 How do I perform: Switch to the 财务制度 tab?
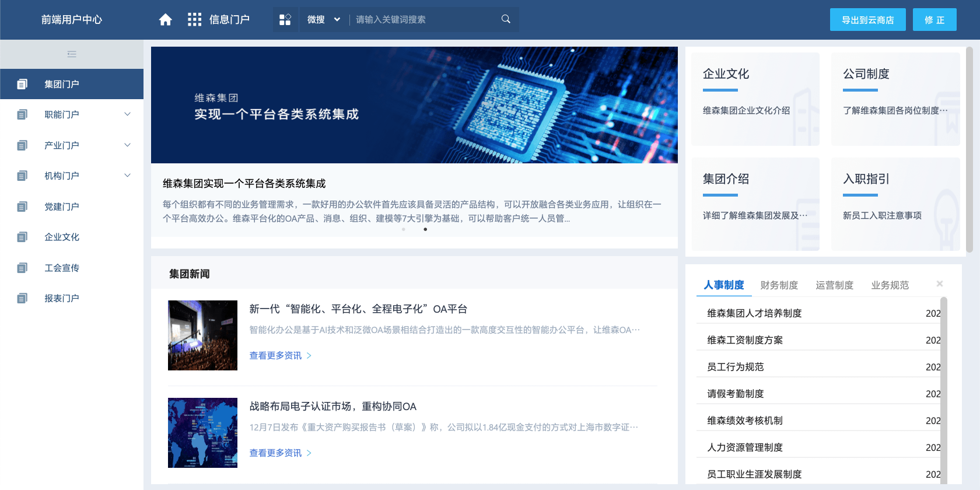(x=779, y=285)
